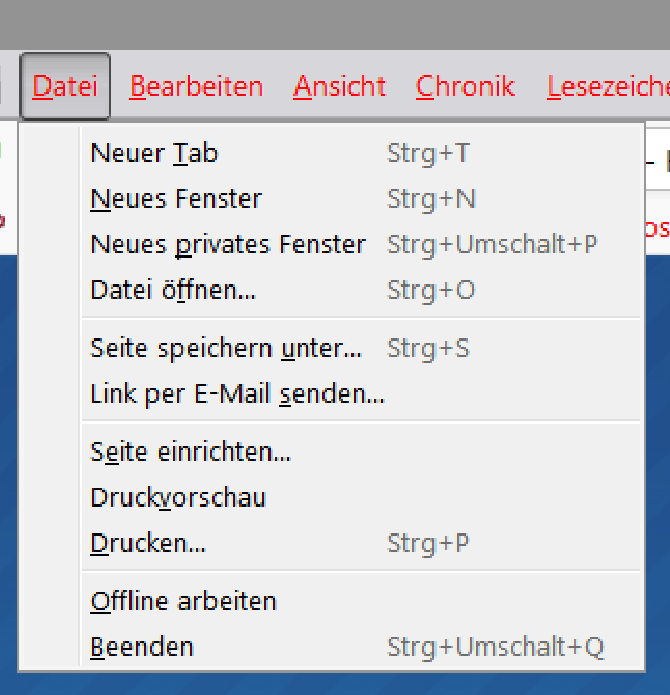670x695 pixels.
Task: Select Druckvorschau menu item
Action: [x=178, y=498]
